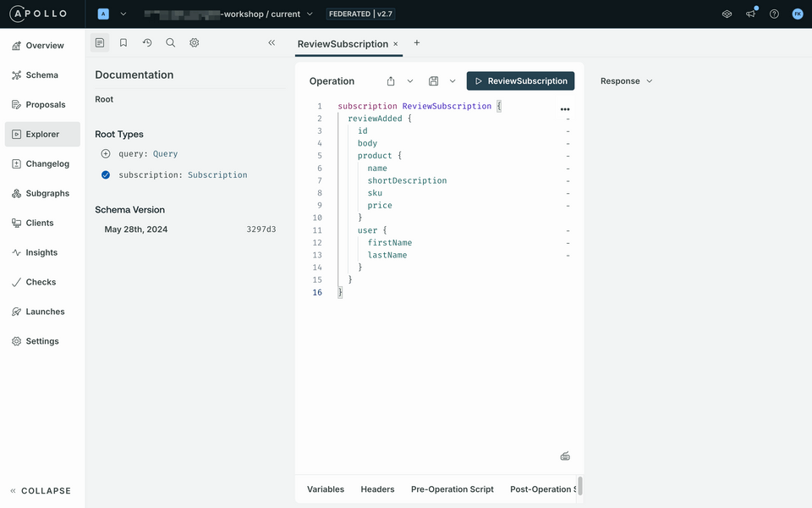Screen dimensions: 812x508
Task: Add the query root field
Action: (106, 153)
